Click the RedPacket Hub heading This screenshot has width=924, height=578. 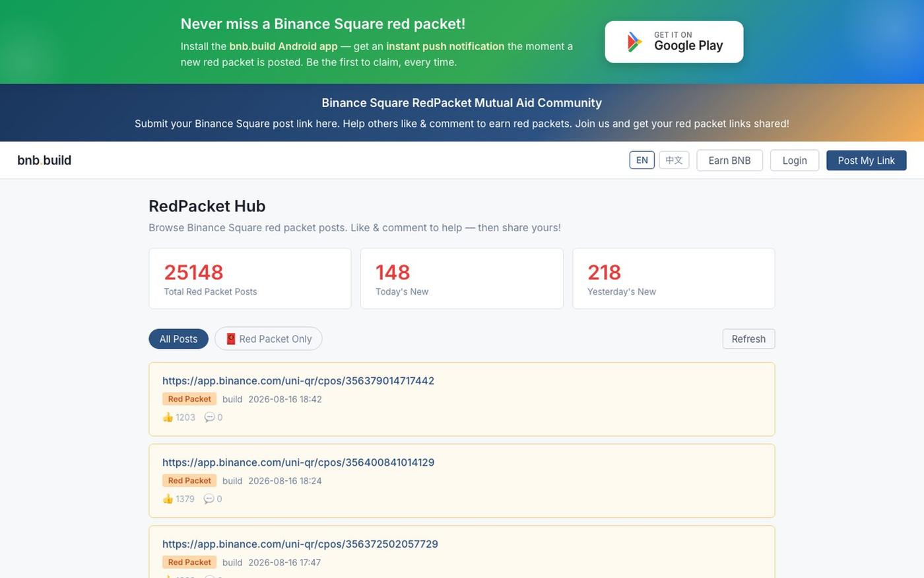tap(207, 206)
